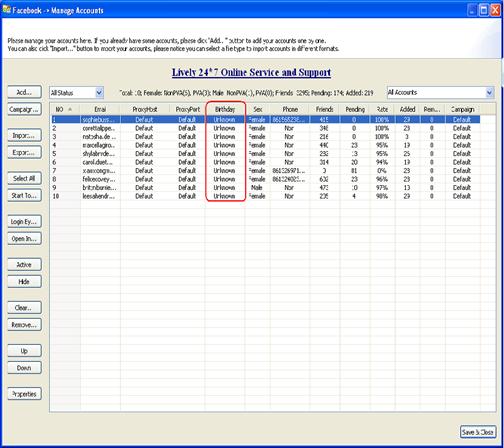Sort by Birthday column header
The height and width of the screenshot is (448, 504).
[x=225, y=109]
